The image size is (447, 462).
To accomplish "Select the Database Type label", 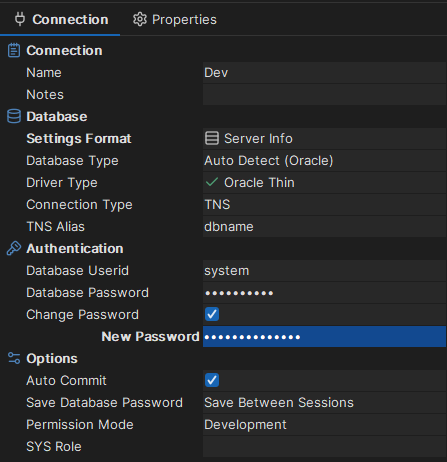I will [x=72, y=161].
